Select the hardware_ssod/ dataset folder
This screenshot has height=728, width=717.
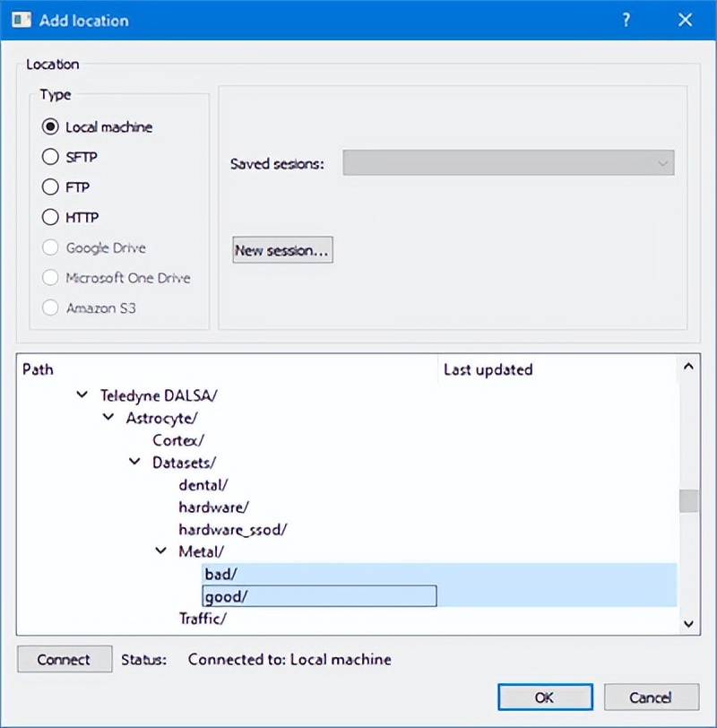(x=232, y=529)
